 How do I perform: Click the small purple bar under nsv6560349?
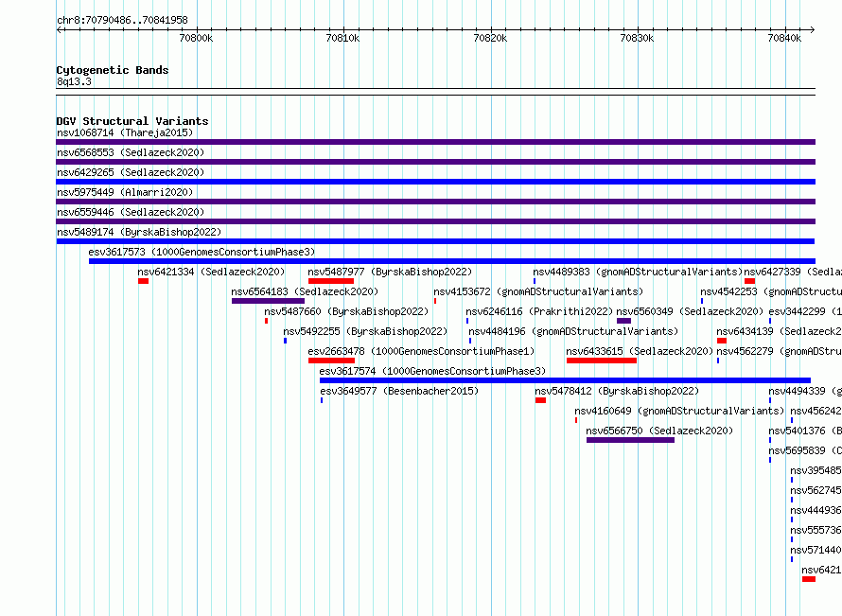(x=623, y=321)
